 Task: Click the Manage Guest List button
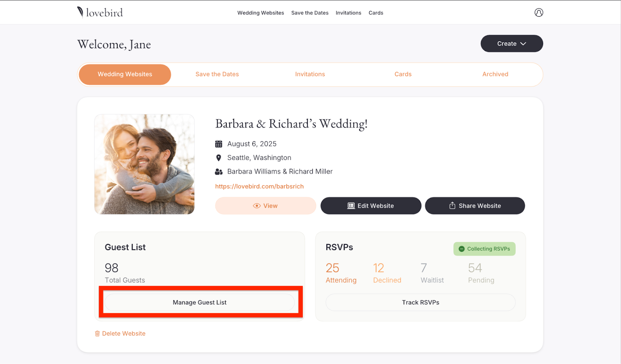click(199, 302)
